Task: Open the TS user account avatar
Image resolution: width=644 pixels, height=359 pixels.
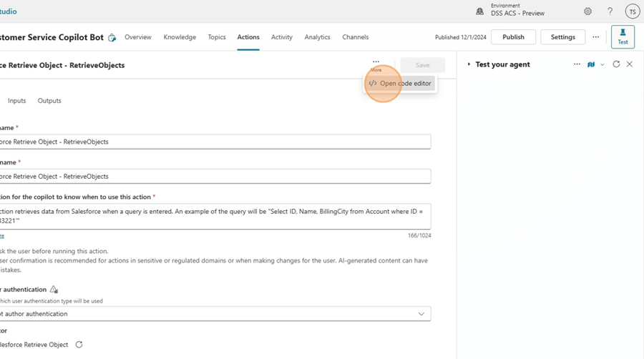Action: 632,11
